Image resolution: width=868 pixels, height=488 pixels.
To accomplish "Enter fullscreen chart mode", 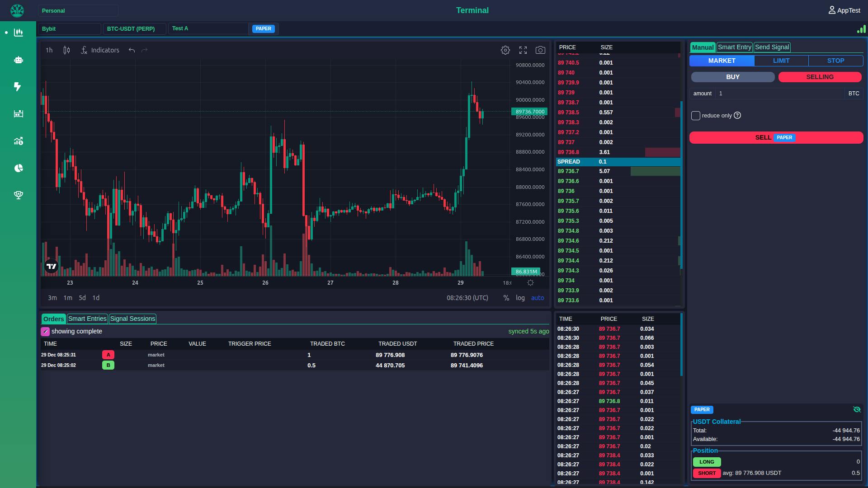I will click(523, 50).
